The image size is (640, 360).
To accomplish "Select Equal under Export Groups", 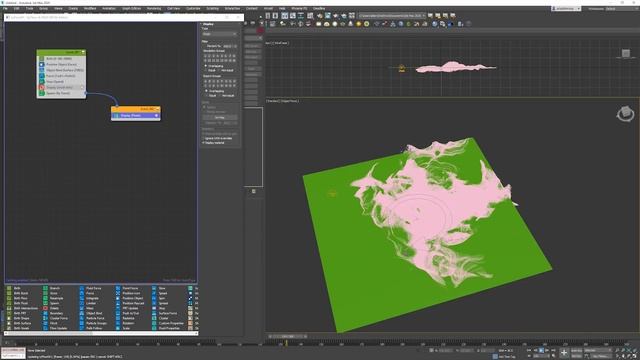I will pyautogui.click(x=211, y=96).
